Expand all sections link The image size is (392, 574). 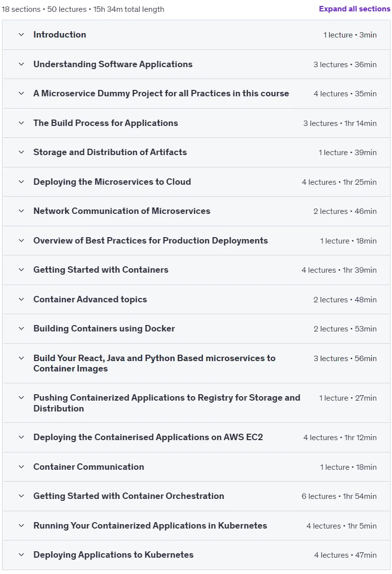click(354, 9)
